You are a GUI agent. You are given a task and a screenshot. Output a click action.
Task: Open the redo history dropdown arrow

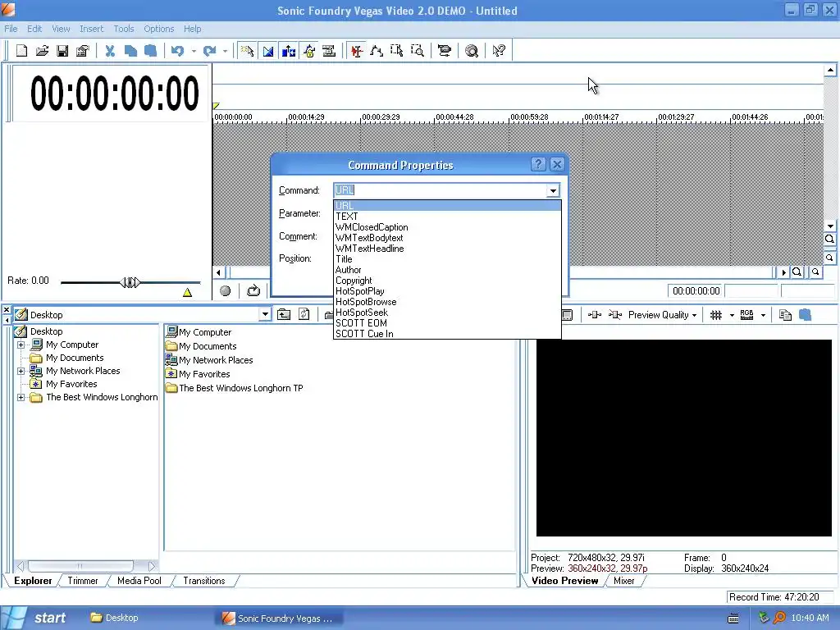pyautogui.click(x=225, y=51)
